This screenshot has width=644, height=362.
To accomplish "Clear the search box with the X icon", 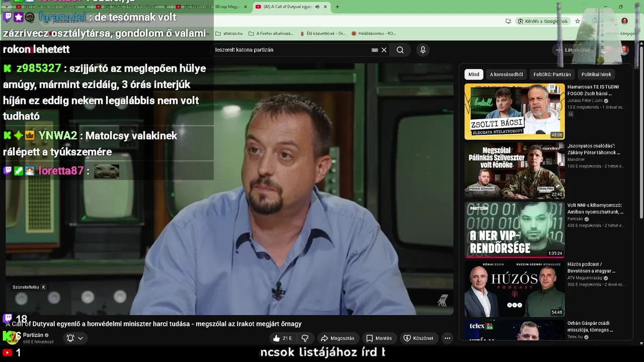I will click(384, 50).
